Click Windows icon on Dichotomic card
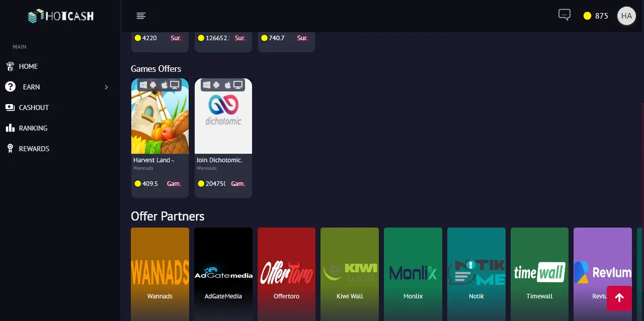 207,85
